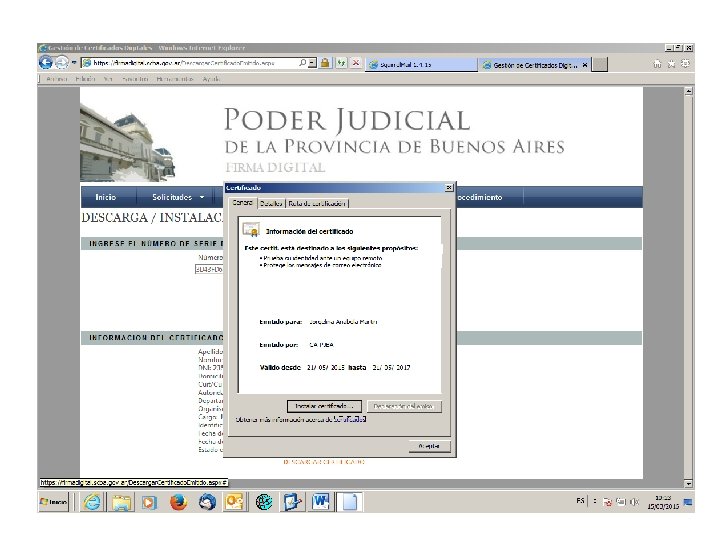
Task: Launch Thunderbird from the taskbar
Action: coord(207,502)
